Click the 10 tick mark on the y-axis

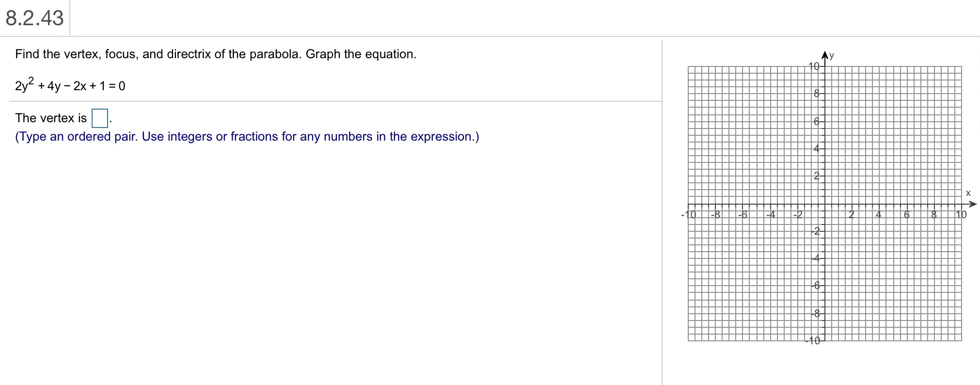pyautogui.click(x=814, y=65)
